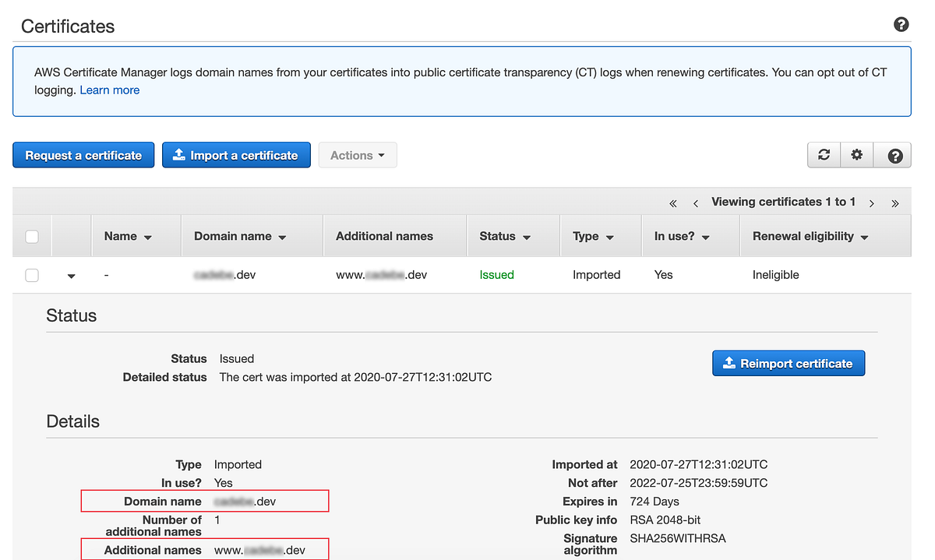Check the certificate row checkbox
Image resolution: width=935 pixels, height=560 pixels.
click(x=31, y=275)
